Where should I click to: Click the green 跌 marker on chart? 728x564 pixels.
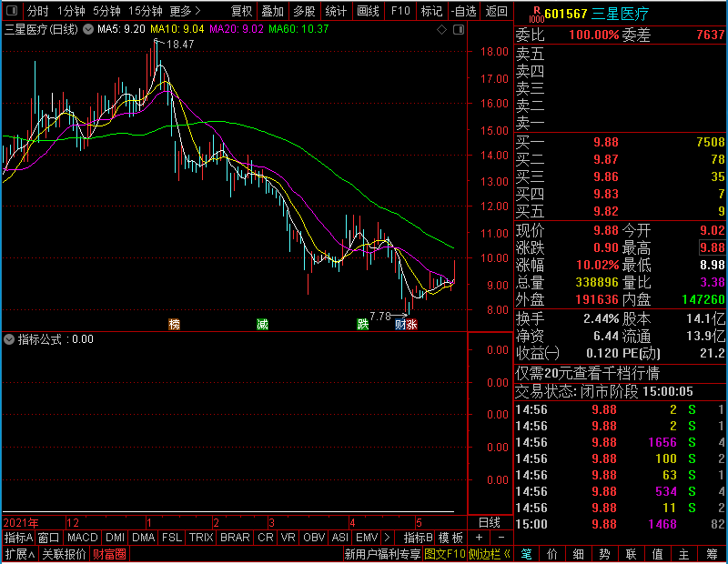pos(362,324)
